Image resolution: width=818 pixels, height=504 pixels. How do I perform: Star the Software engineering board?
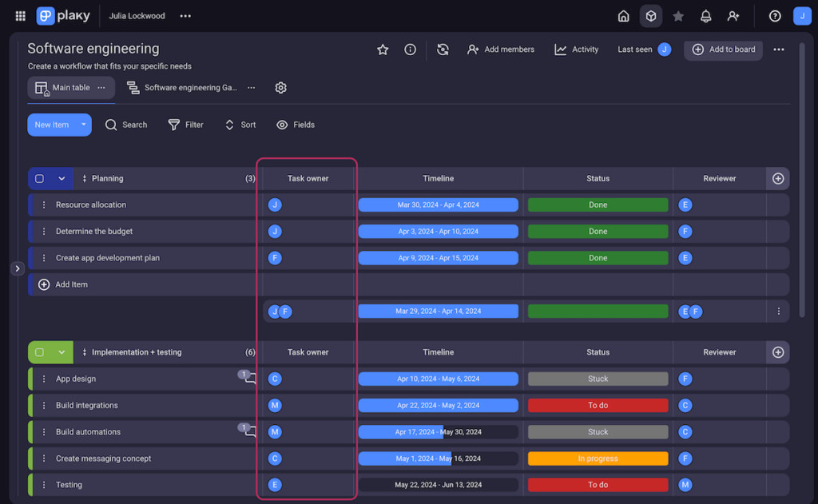(383, 50)
